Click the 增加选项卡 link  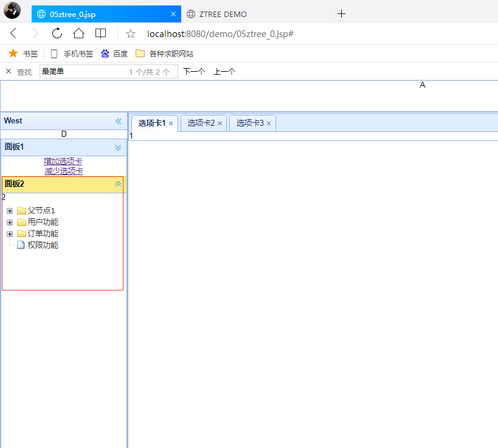click(63, 161)
